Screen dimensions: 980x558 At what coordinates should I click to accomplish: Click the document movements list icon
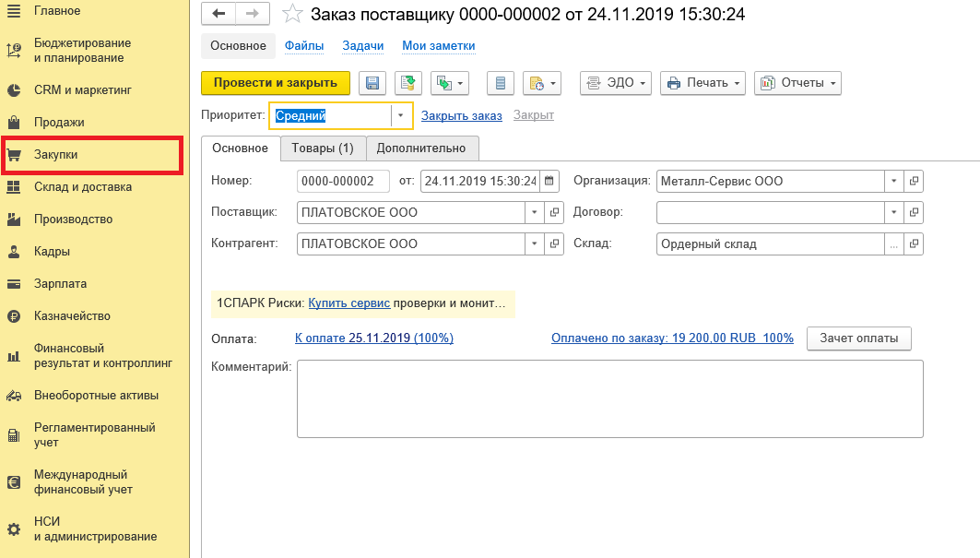coord(501,83)
